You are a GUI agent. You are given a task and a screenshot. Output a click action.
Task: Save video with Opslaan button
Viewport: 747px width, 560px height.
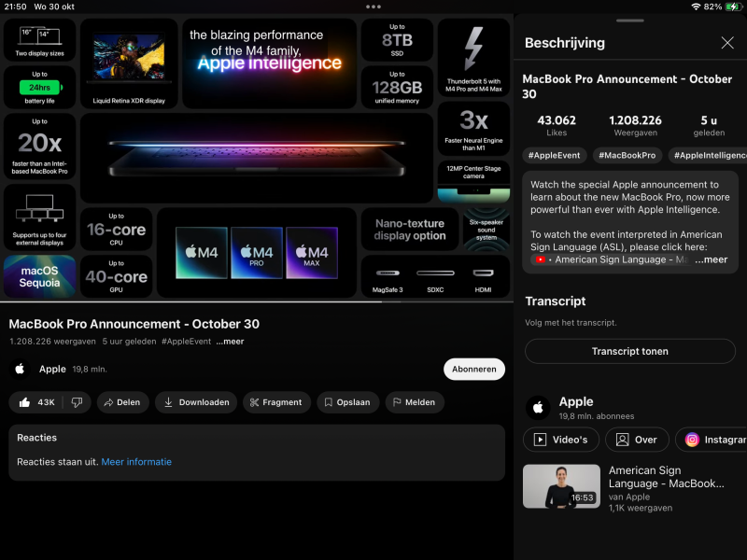[x=347, y=402]
